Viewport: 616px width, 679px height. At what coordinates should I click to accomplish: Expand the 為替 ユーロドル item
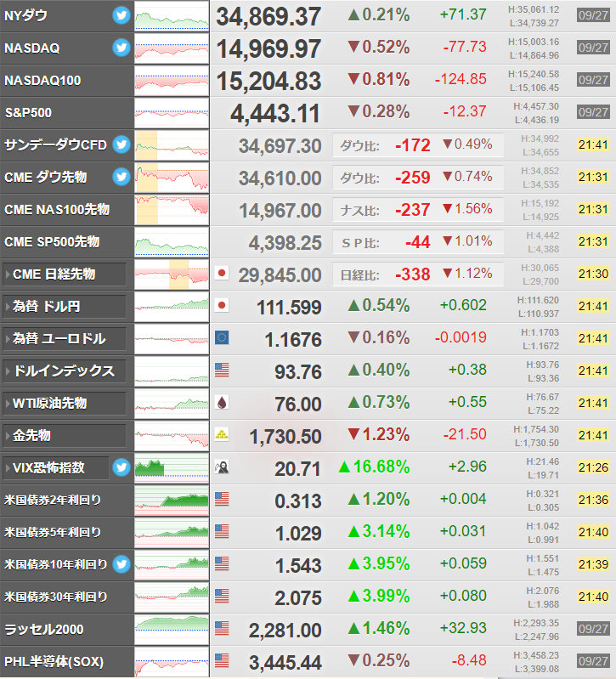tap(65, 338)
